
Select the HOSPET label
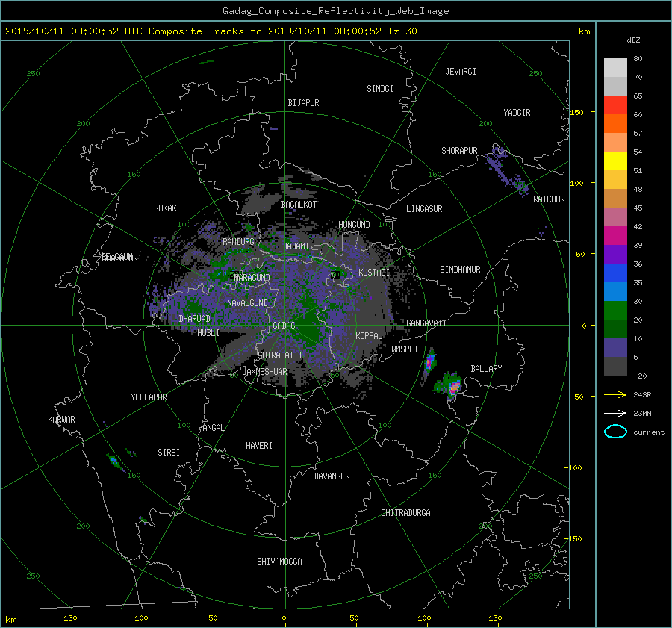pos(405,349)
